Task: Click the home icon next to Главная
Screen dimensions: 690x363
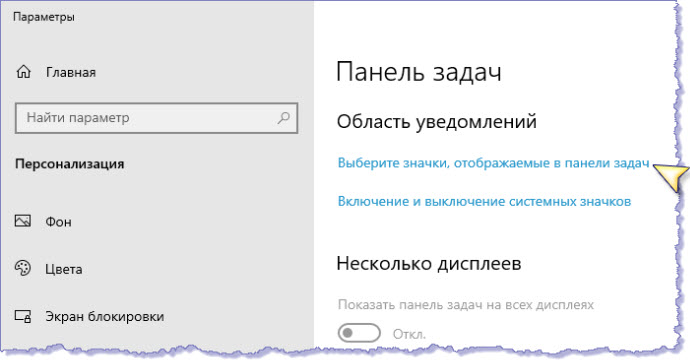Action: (x=23, y=72)
